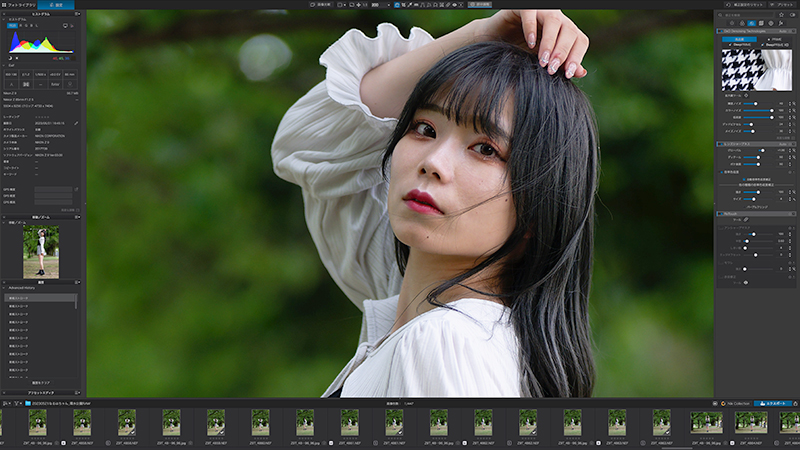Select the DeepPRIME XD denoising mode

pyautogui.click(x=776, y=45)
